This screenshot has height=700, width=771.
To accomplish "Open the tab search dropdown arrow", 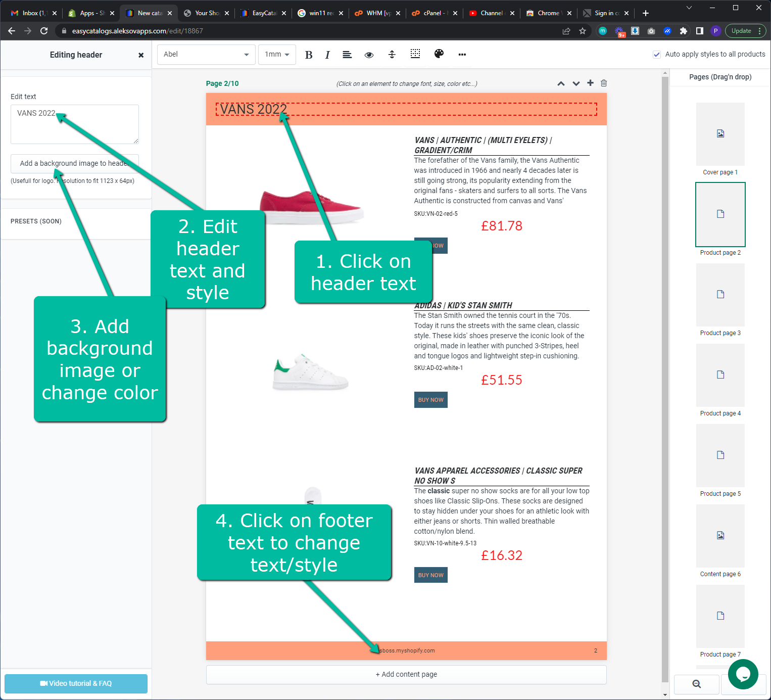I will pyautogui.click(x=689, y=8).
